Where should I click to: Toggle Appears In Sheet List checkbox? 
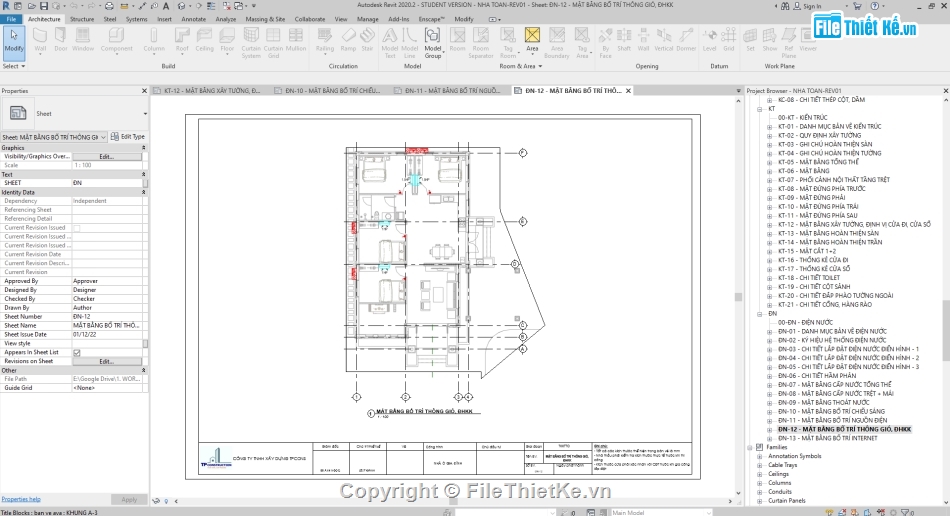77,352
